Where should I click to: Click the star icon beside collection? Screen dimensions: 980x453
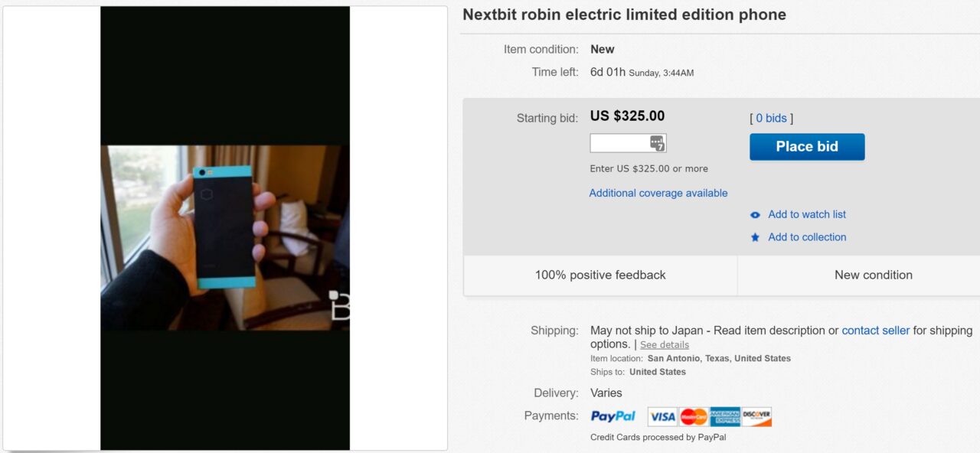[755, 237]
